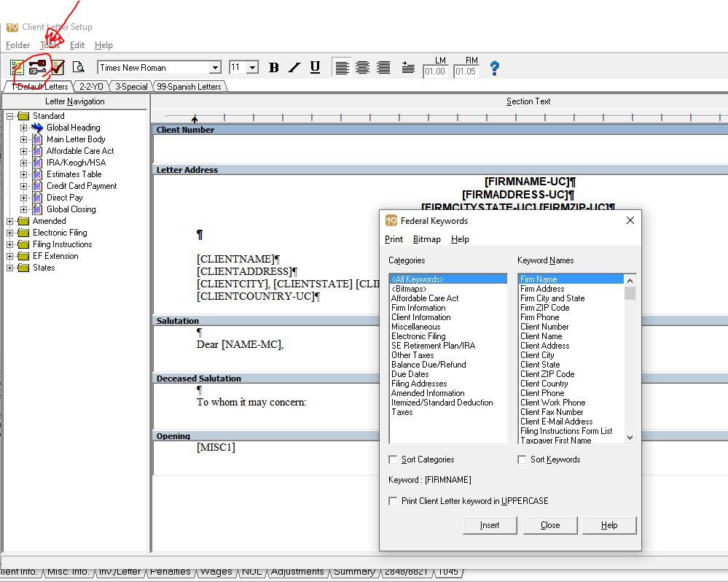Center align the section text
Screen dimensions: 728x582
362,68
